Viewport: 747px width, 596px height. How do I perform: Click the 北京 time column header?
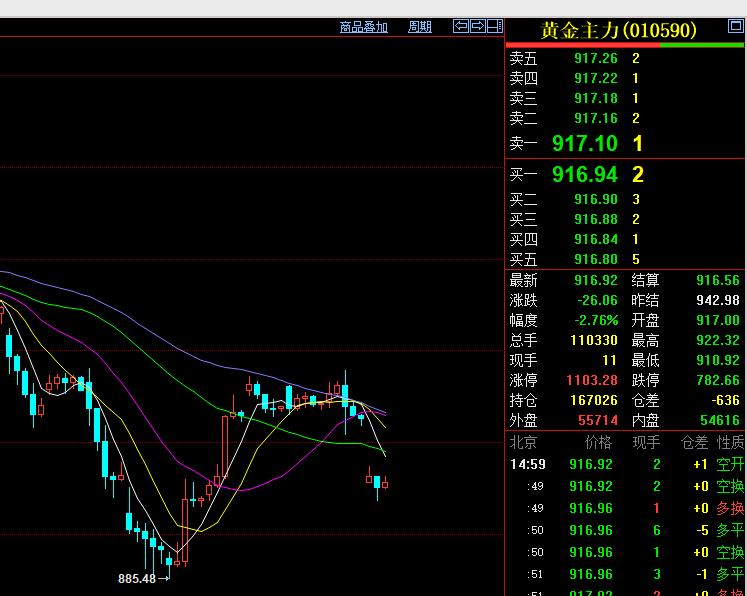point(523,443)
